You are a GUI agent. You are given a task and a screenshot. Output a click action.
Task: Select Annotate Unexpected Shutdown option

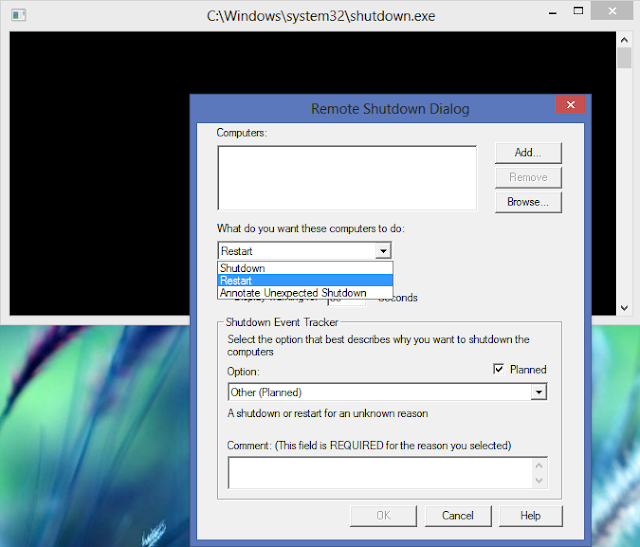tap(305, 293)
